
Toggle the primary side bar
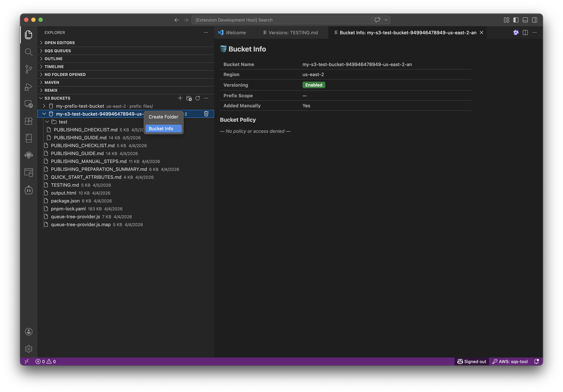tap(516, 20)
